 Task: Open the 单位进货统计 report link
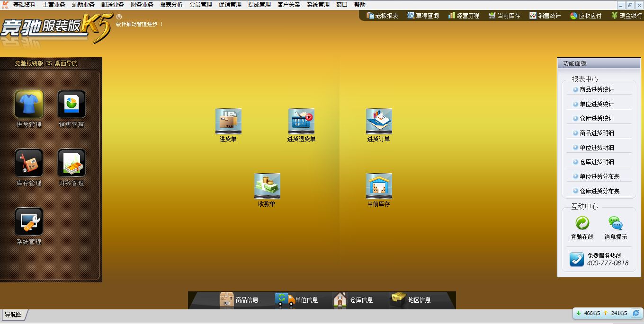tap(597, 104)
